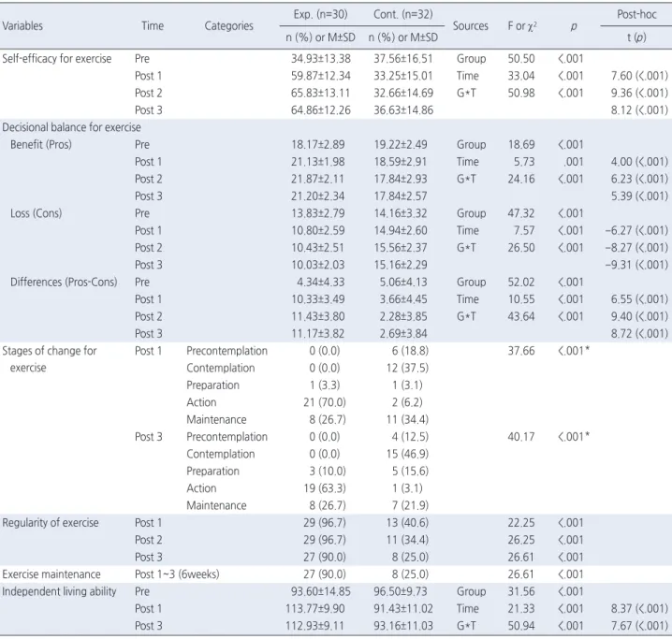Click 'Post 1~3 (6weeks)' cell

177,574
